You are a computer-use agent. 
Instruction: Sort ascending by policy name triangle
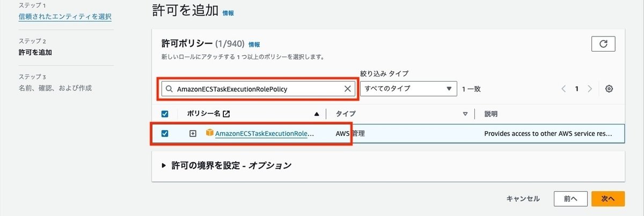pos(317,114)
